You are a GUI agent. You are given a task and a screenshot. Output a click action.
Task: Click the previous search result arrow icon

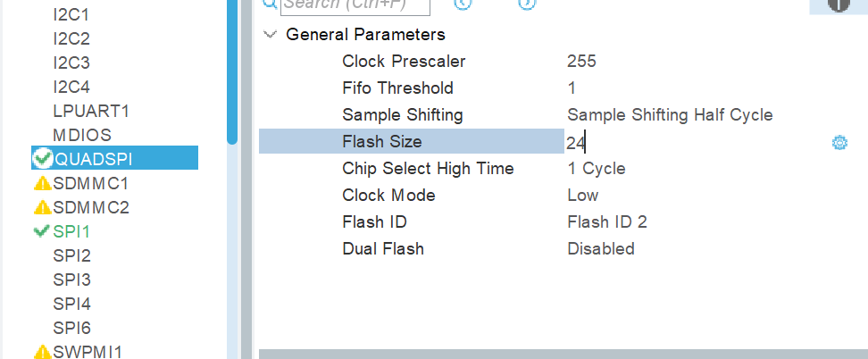(x=463, y=4)
